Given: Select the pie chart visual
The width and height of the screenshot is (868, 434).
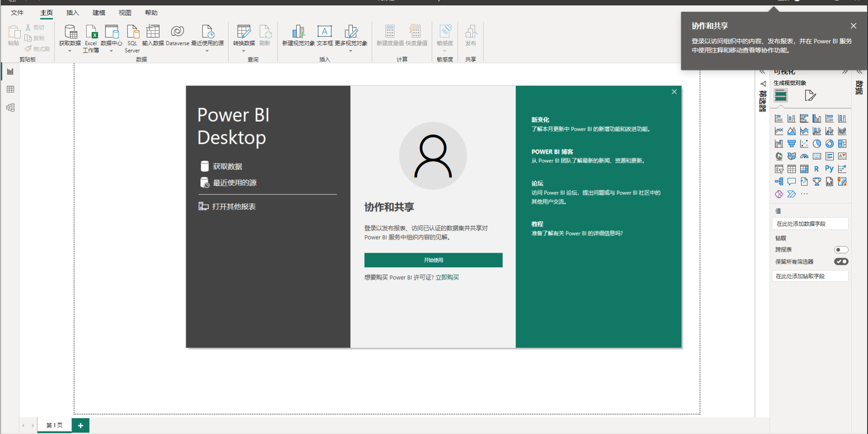Looking at the screenshot, I should (816, 144).
